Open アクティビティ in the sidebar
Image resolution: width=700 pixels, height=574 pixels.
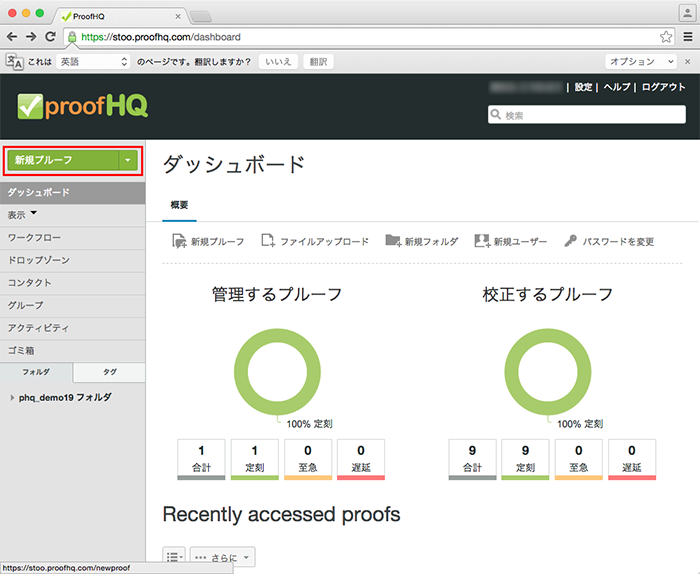coord(72,329)
